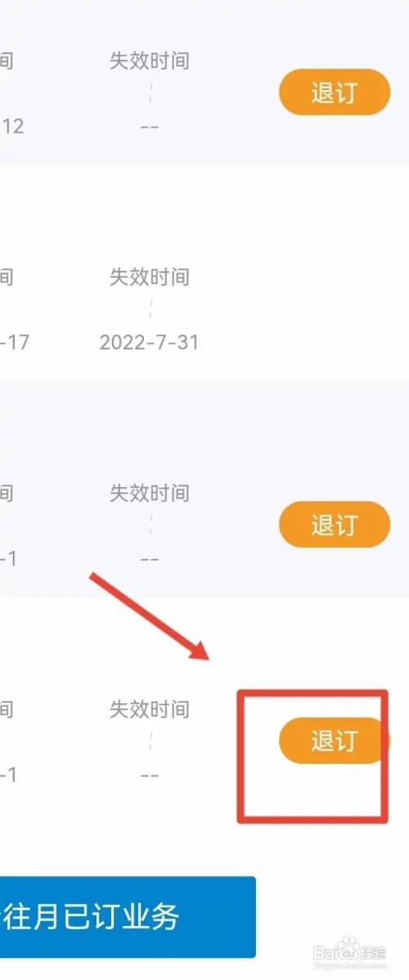Open the jingyan.baidu.com watermark link
This screenshot has width=409, height=980.
[351, 964]
